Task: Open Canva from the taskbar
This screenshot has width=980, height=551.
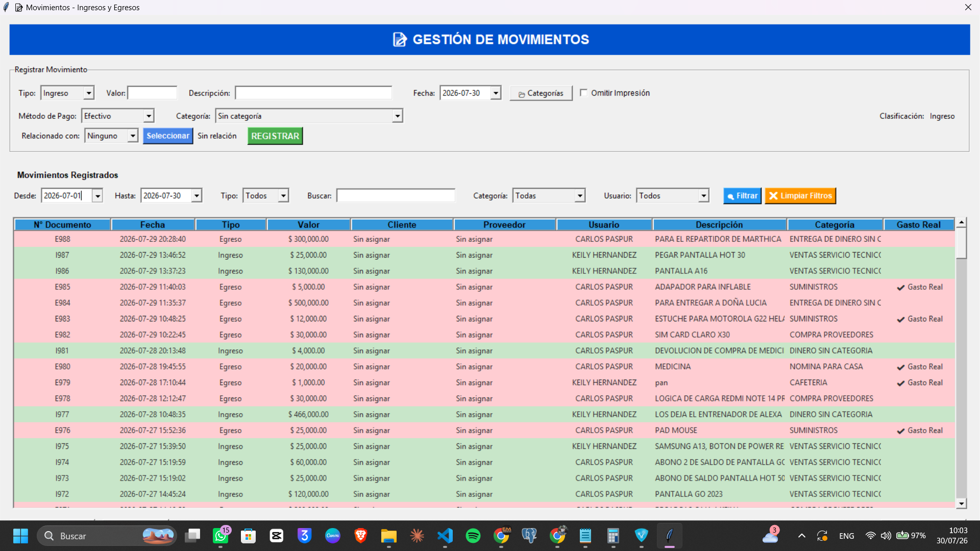Action: pos(333,536)
